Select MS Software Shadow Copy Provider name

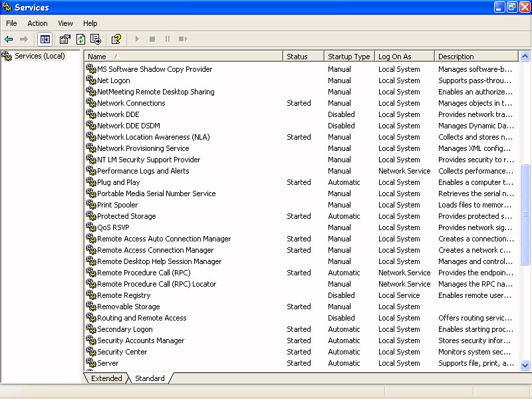[155, 69]
